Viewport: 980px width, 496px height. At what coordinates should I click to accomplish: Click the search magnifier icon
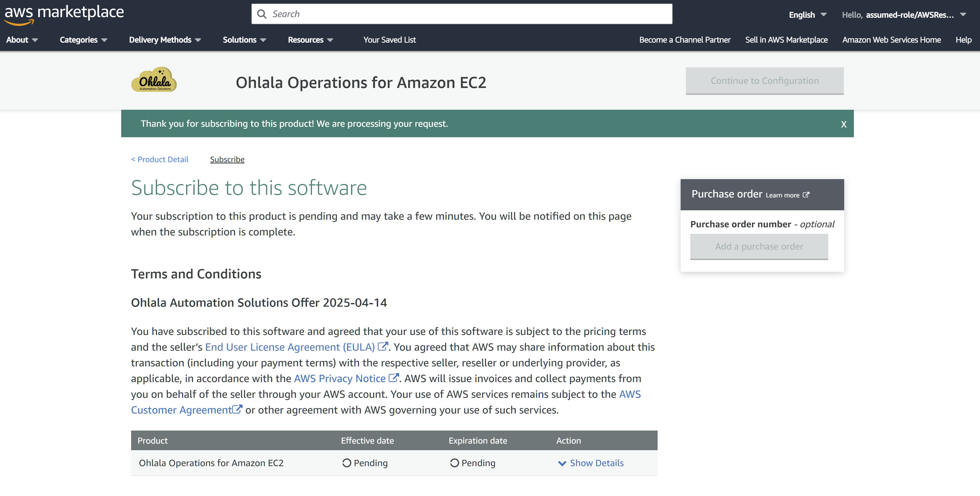coord(262,14)
